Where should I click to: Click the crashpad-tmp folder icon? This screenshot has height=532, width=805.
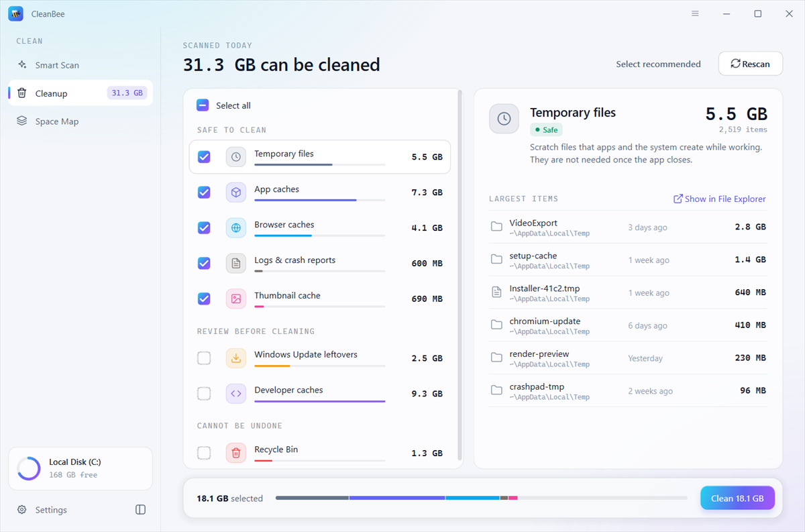[496, 390]
